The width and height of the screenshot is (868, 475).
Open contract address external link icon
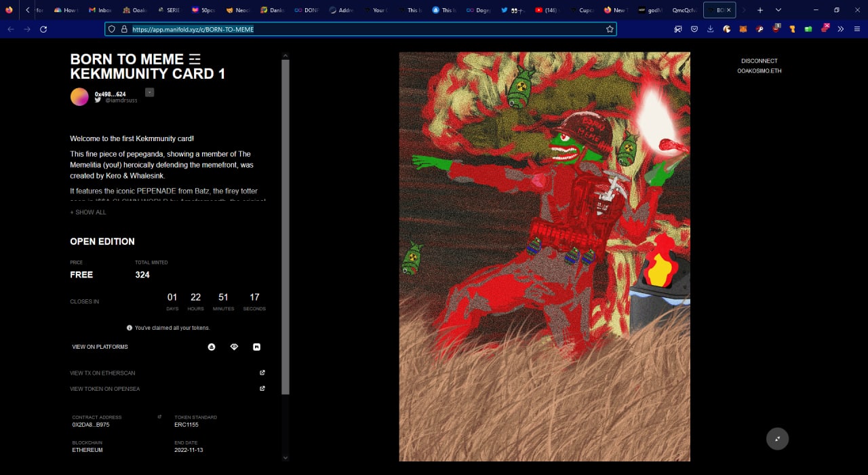pos(159,417)
